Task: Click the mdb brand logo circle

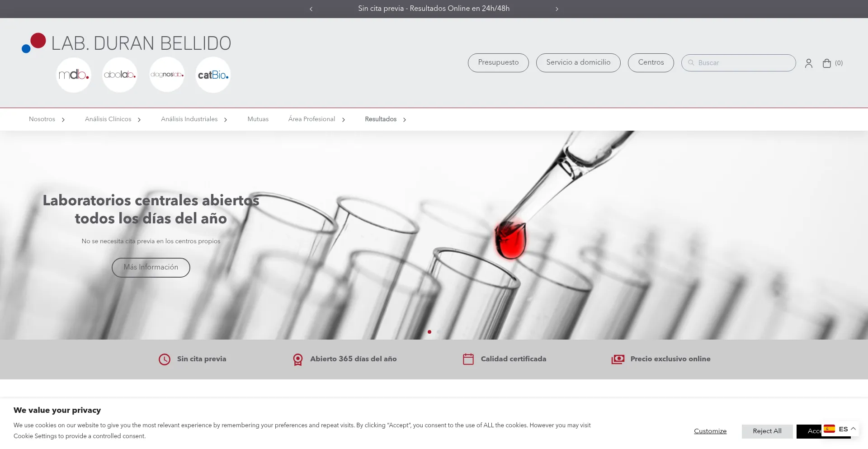Action: click(x=74, y=75)
